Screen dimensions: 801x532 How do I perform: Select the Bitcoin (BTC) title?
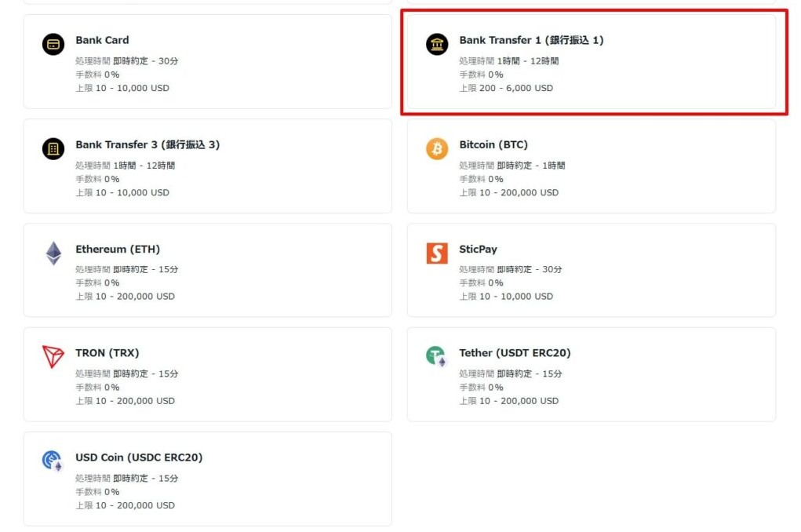tap(493, 144)
